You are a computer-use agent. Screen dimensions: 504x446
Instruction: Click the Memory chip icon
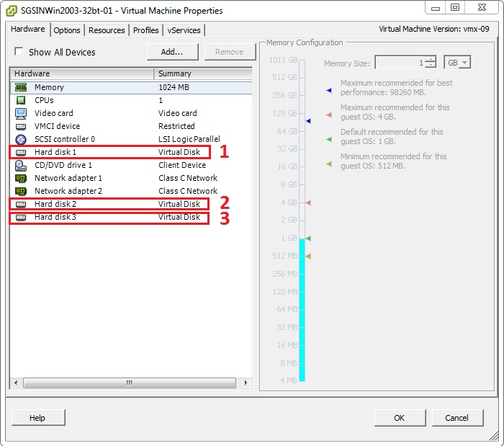pos(21,87)
